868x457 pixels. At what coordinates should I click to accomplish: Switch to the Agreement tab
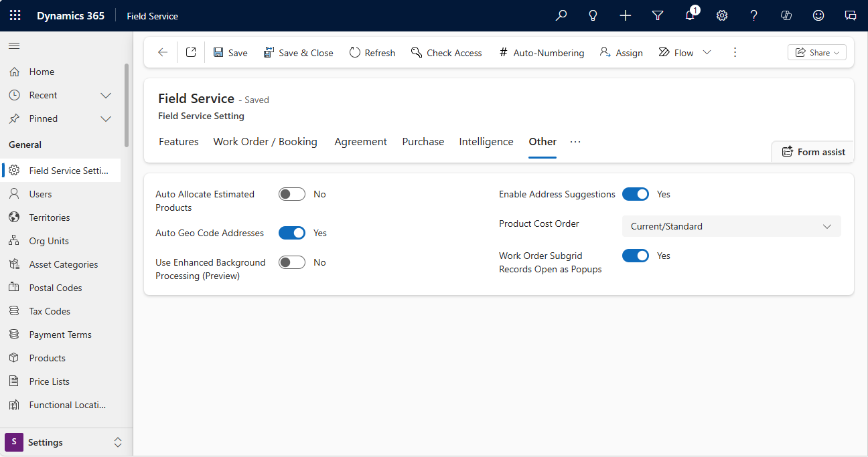click(x=360, y=141)
